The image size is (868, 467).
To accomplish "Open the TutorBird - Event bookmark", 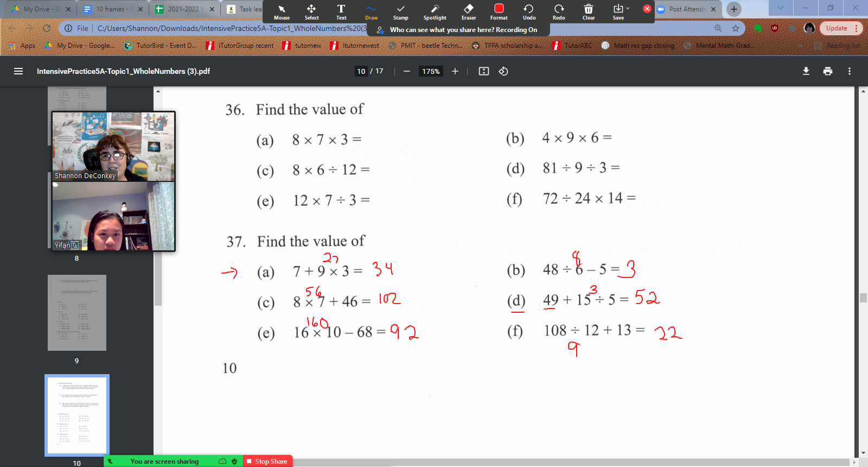I will [x=161, y=46].
